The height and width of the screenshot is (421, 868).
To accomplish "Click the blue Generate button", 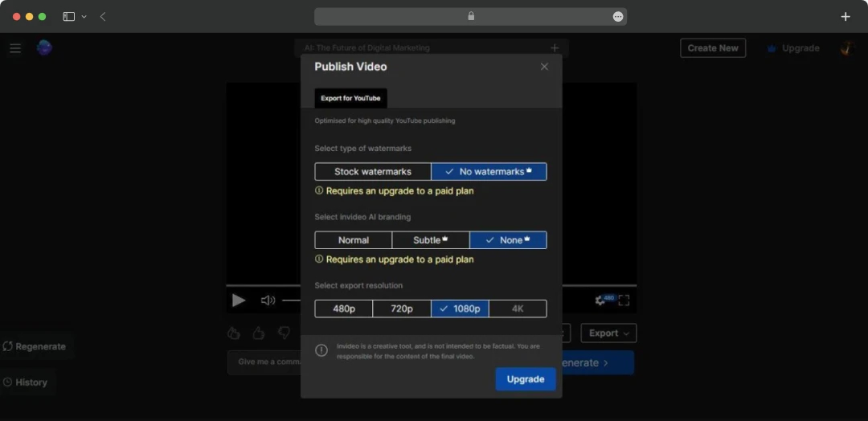I will (x=598, y=363).
